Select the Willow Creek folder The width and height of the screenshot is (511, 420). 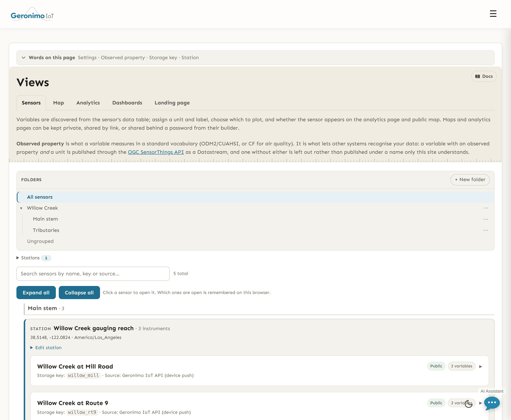(x=42, y=208)
